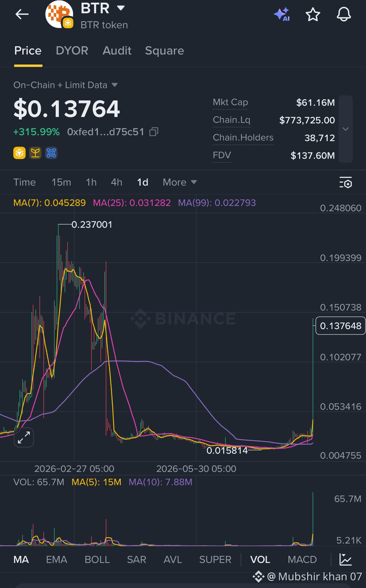
Task: Open BTR token selector dropdown arrow
Action: point(121,8)
